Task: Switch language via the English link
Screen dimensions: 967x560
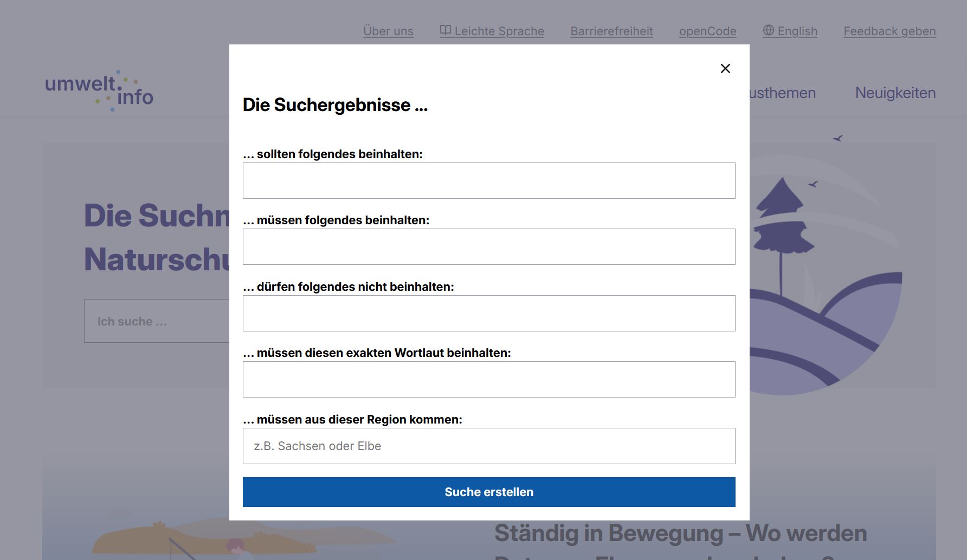Action: pos(797,31)
